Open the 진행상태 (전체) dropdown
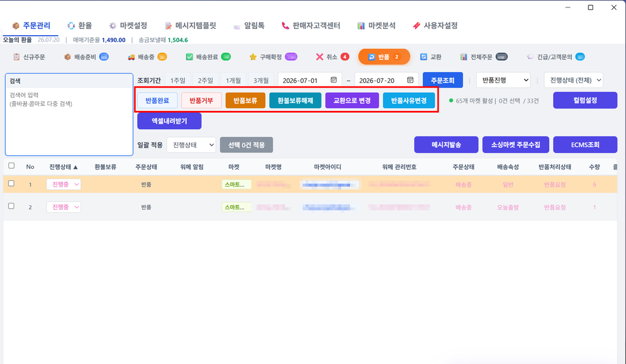626x364 pixels. tap(573, 80)
